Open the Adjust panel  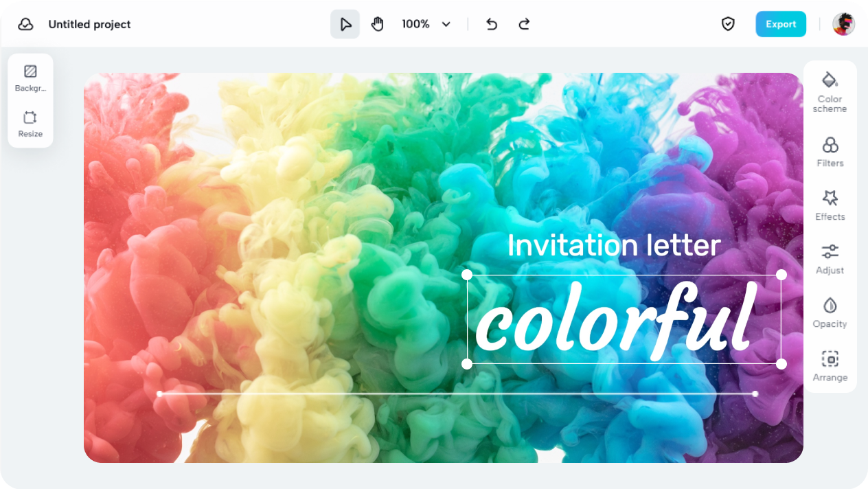point(830,258)
